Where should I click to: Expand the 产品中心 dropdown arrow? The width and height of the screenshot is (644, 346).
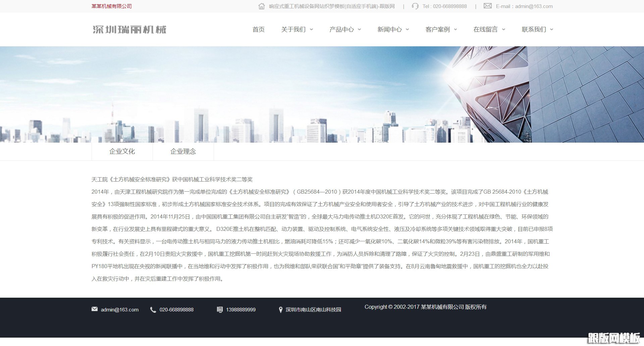pyautogui.click(x=360, y=30)
